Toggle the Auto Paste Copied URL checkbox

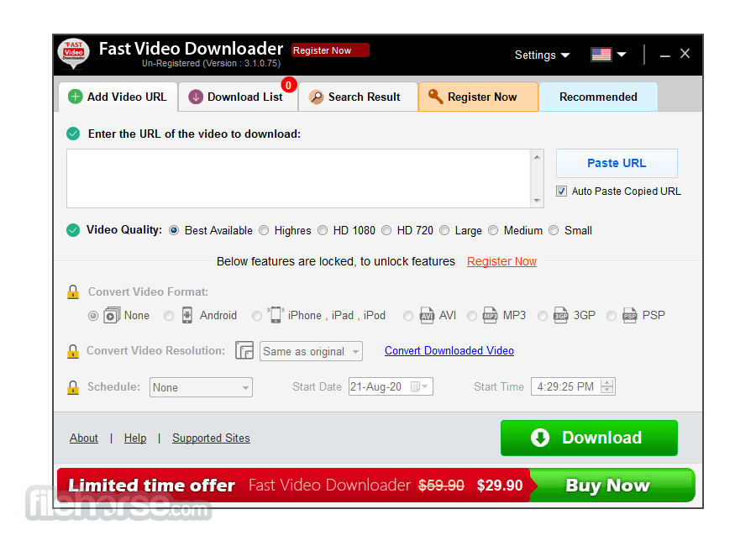pos(561,192)
